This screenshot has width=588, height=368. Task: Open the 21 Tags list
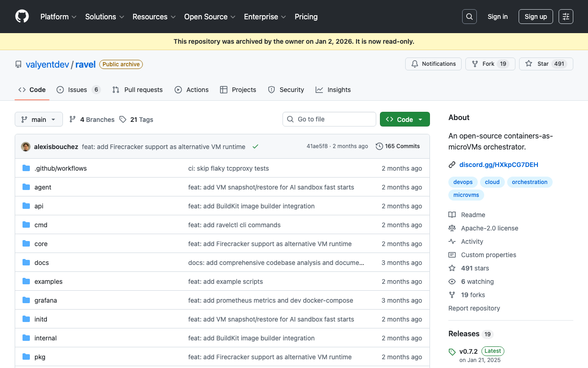tap(136, 120)
